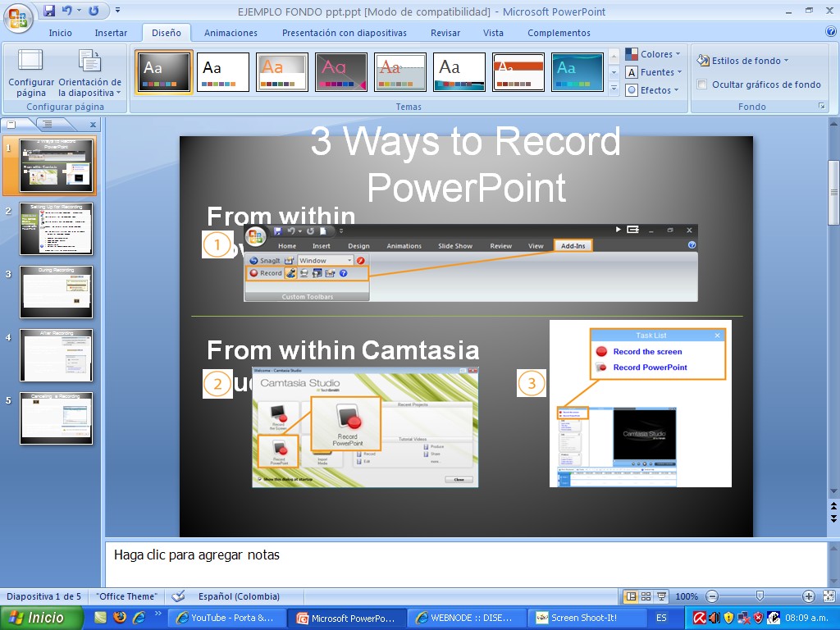Switch to WEBNODE taskbar window
This screenshot has width=840, height=630.
point(466,618)
